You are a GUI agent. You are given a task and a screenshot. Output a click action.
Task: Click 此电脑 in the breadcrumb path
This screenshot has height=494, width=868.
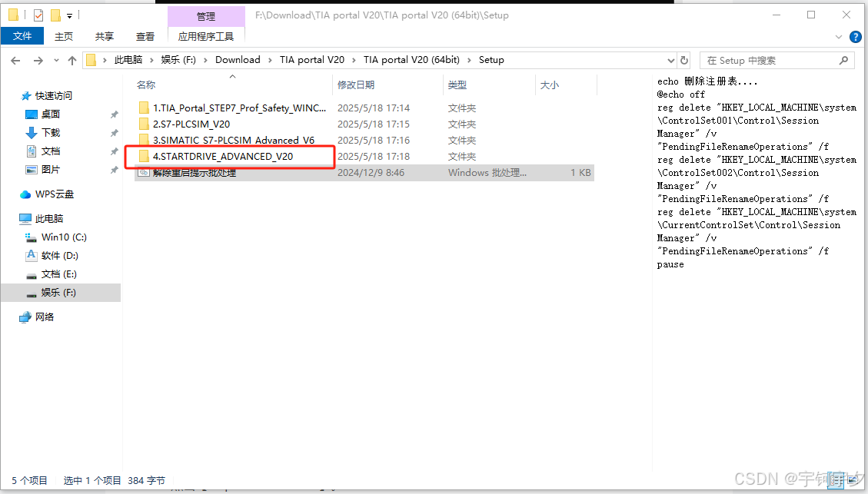point(128,60)
